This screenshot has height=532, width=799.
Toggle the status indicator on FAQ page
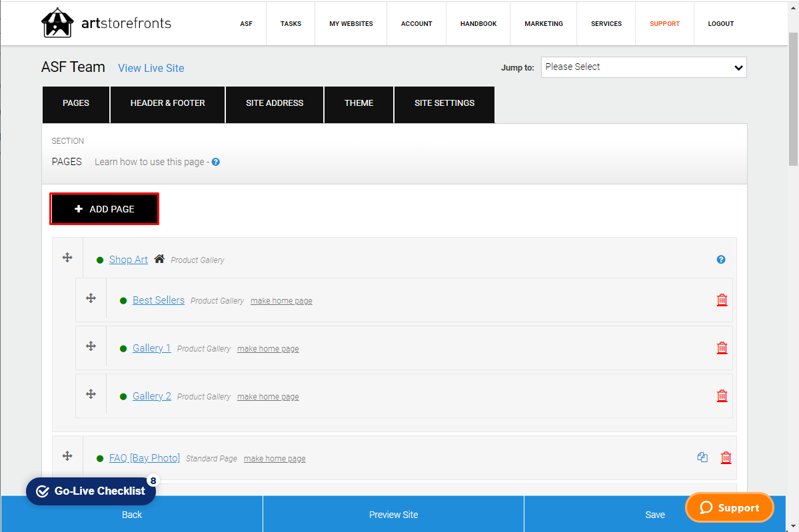pyautogui.click(x=100, y=457)
